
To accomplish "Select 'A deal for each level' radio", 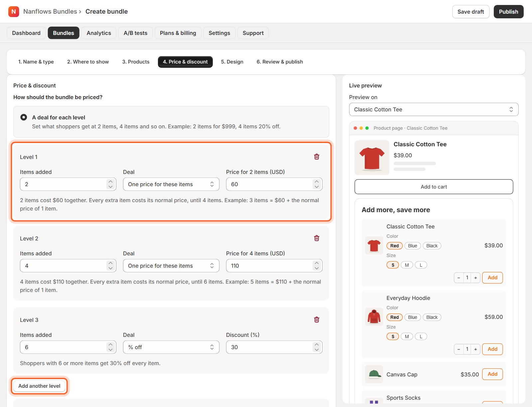I will coord(24,117).
